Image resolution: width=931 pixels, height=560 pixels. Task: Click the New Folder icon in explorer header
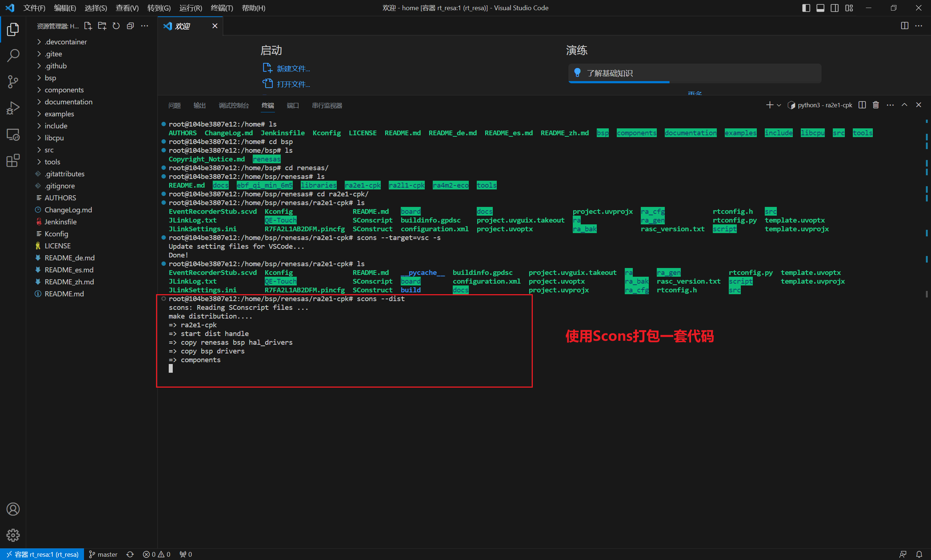point(102,26)
